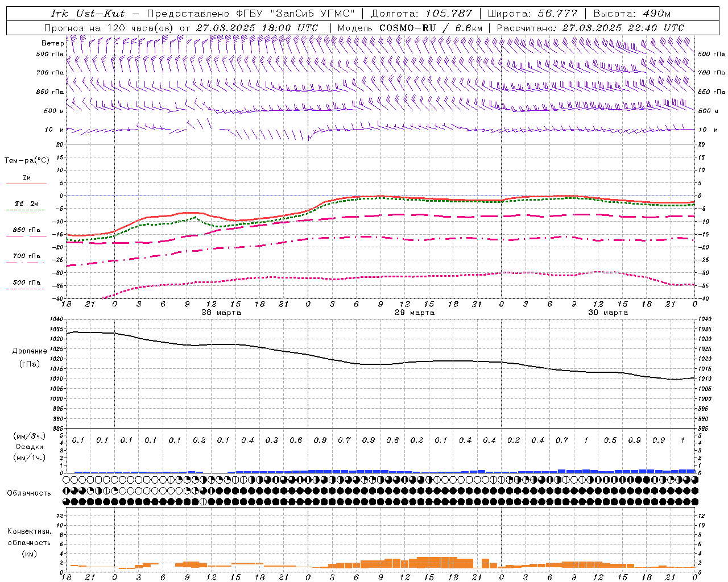Click the 'Конвективн.' convective cloud label

coord(30,531)
